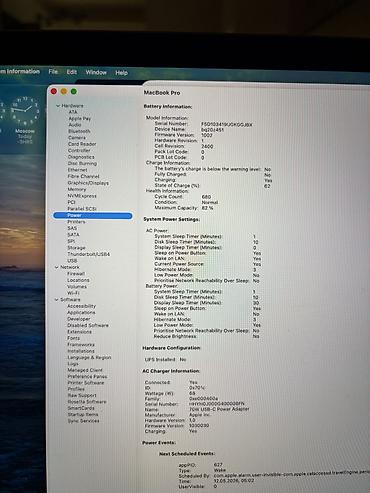The width and height of the screenshot is (370, 493).
Task: Select Rosetta Software in the sidebar
Action: tap(87, 402)
